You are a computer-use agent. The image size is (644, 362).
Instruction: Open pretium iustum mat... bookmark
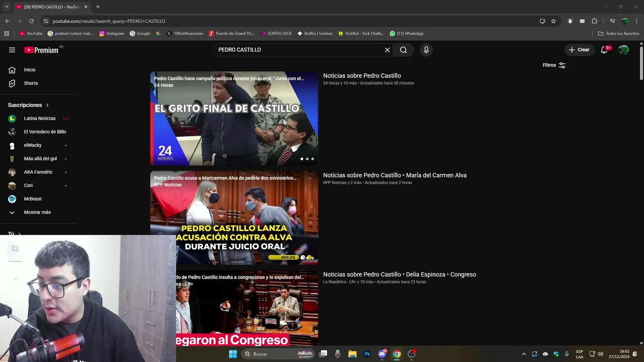click(70, 34)
